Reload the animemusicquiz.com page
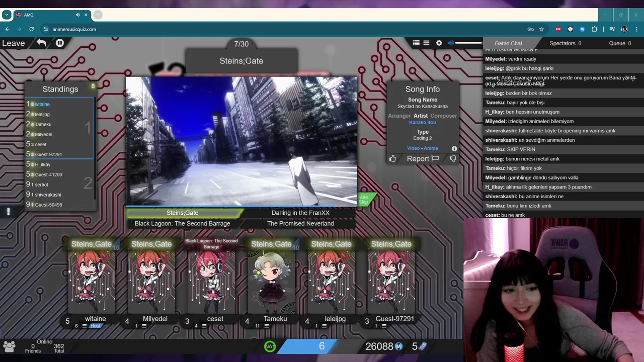The height and width of the screenshot is (362, 644). pyautogui.click(x=31, y=29)
